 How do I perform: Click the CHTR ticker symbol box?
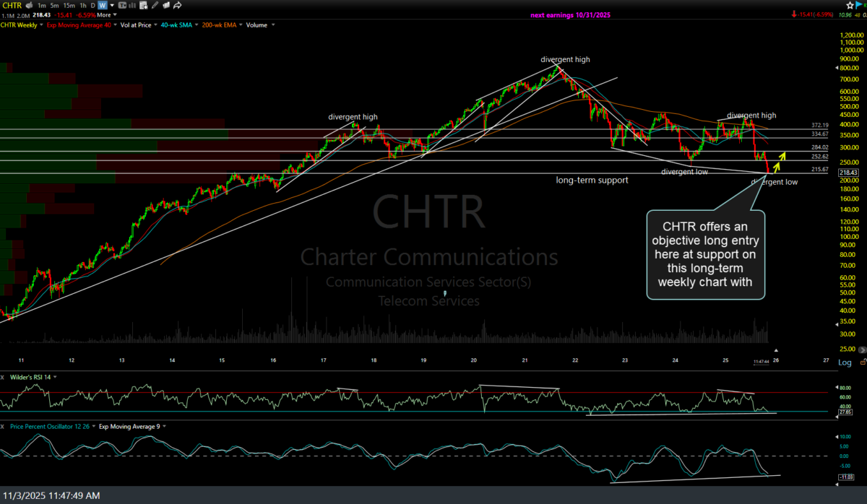[12, 6]
